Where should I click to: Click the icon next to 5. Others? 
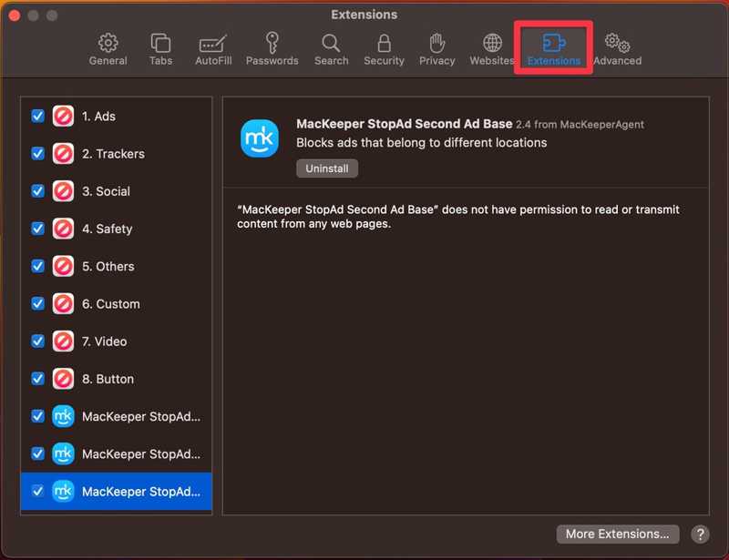click(63, 266)
